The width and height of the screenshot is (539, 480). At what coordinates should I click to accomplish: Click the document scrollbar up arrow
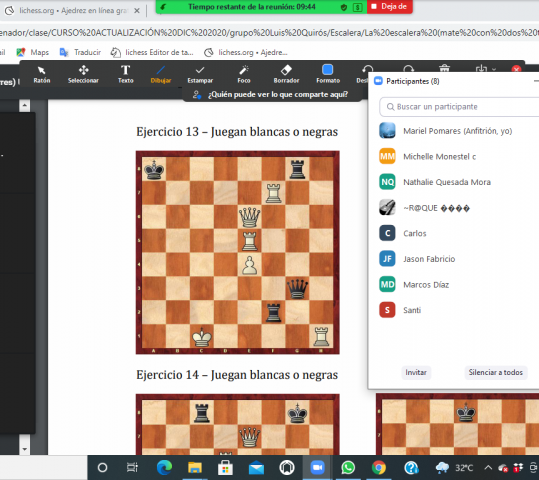pos(24,105)
